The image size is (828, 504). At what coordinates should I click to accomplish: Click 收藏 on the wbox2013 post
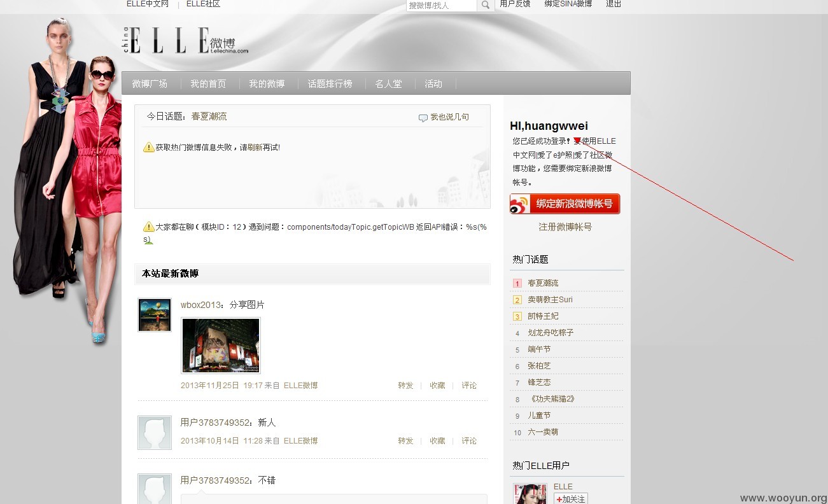437,386
